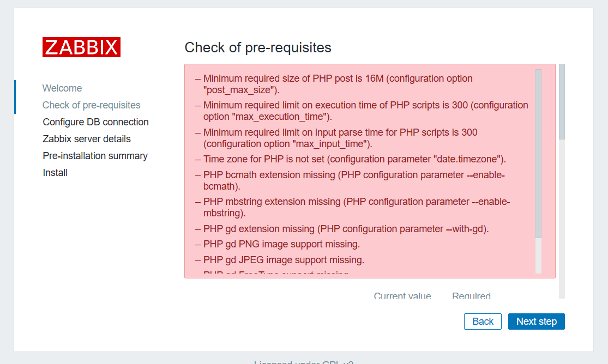Click the Required column header
This screenshot has height=364, width=608.
tap(472, 295)
